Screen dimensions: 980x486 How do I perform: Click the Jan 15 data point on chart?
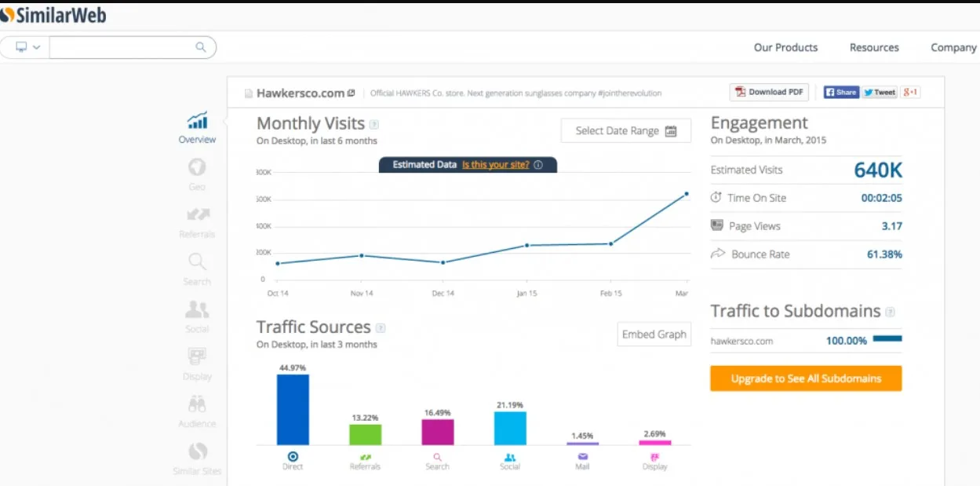pyautogui.click(x=526, y=245)
